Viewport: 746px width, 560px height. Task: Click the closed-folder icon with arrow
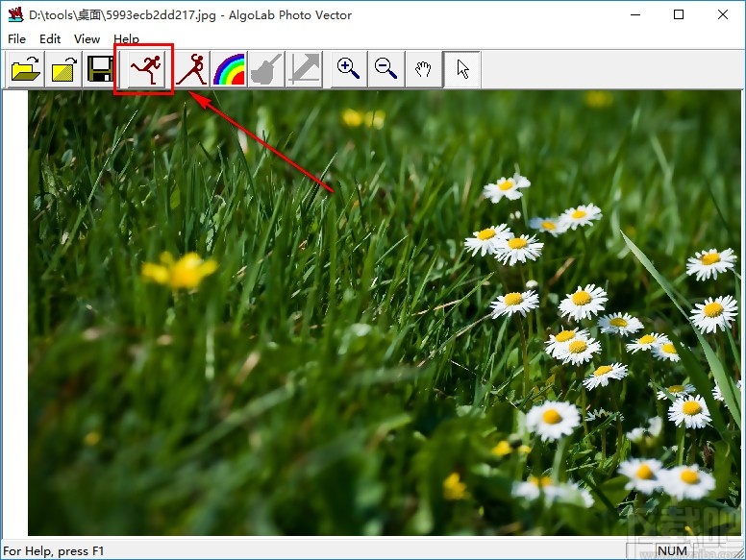pos(63,69)
